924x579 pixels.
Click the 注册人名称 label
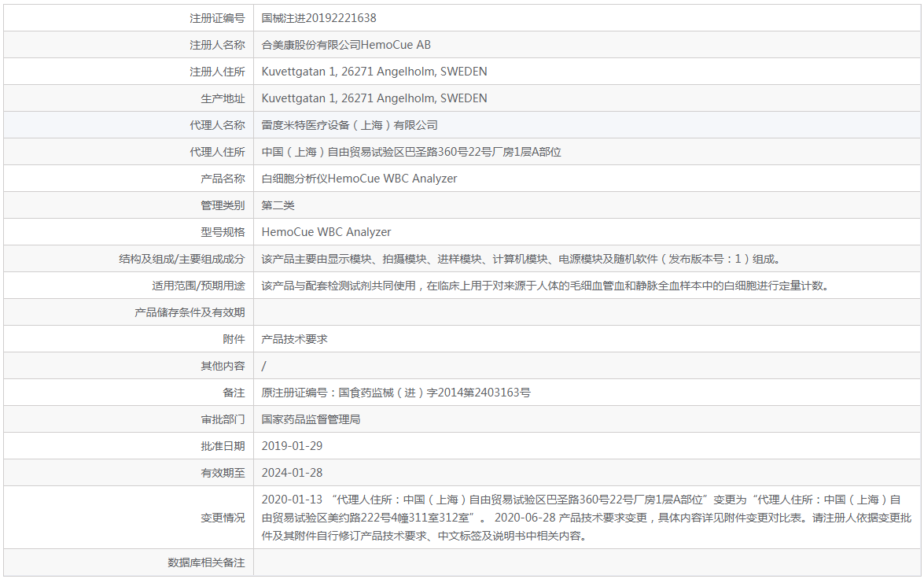tap(217, 45)
